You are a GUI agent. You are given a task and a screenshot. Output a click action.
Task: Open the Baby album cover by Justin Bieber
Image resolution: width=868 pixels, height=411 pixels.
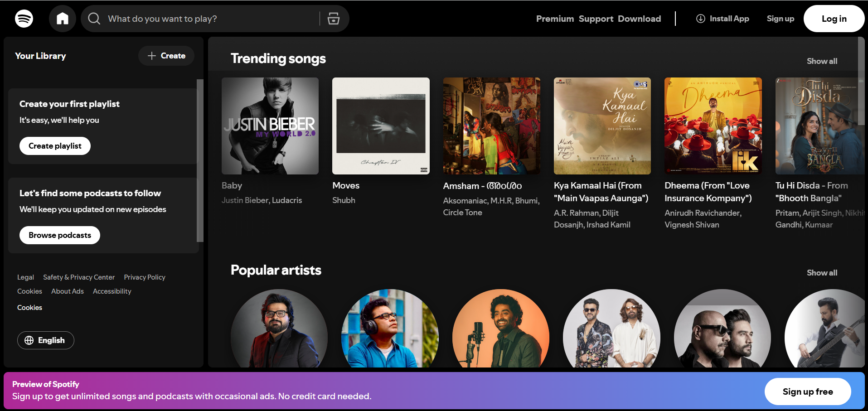pos(270,126)
